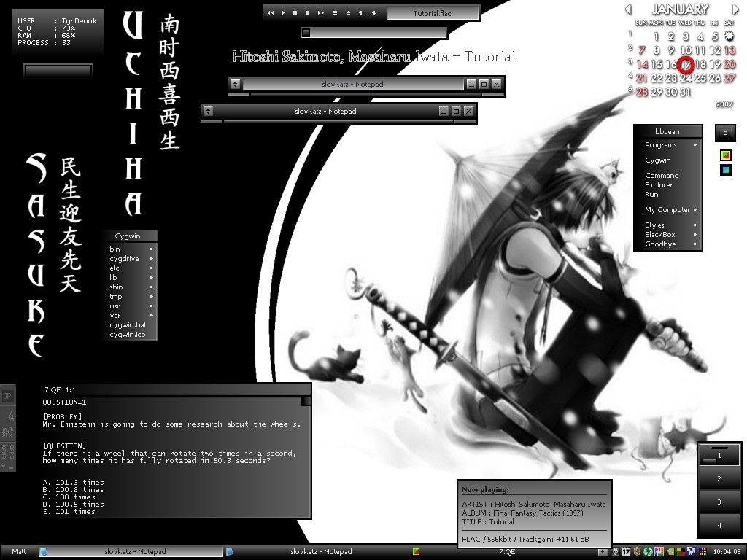The width and height of the screenshot is (747, 560).
Task: Toggle the shade arrows on lighter-titled Notepad window
Action: pyautogui.click(x=235, y=84)
